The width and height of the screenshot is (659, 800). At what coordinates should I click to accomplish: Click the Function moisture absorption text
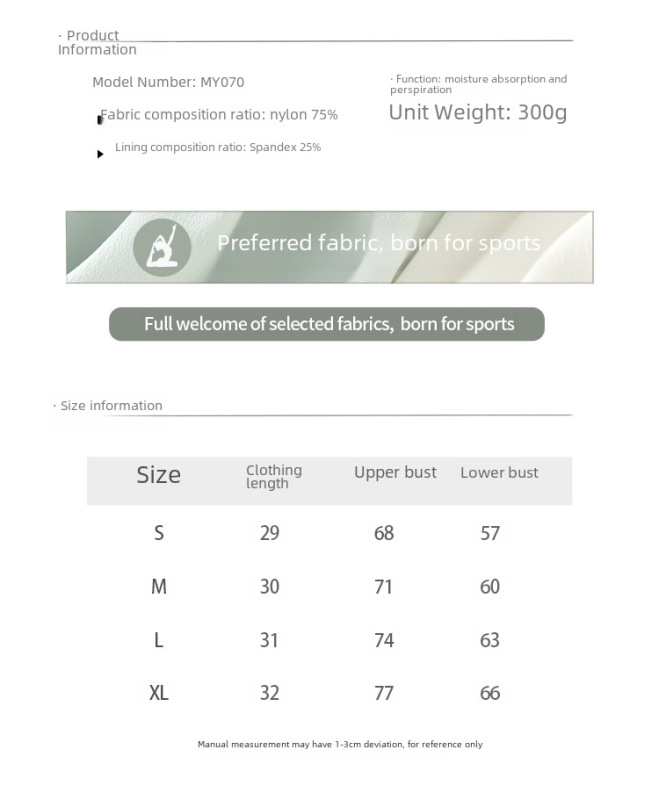[478, 84]
